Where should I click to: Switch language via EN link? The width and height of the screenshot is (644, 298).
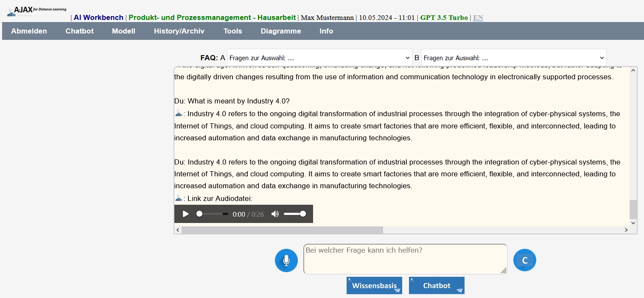(x=478, y=18)
